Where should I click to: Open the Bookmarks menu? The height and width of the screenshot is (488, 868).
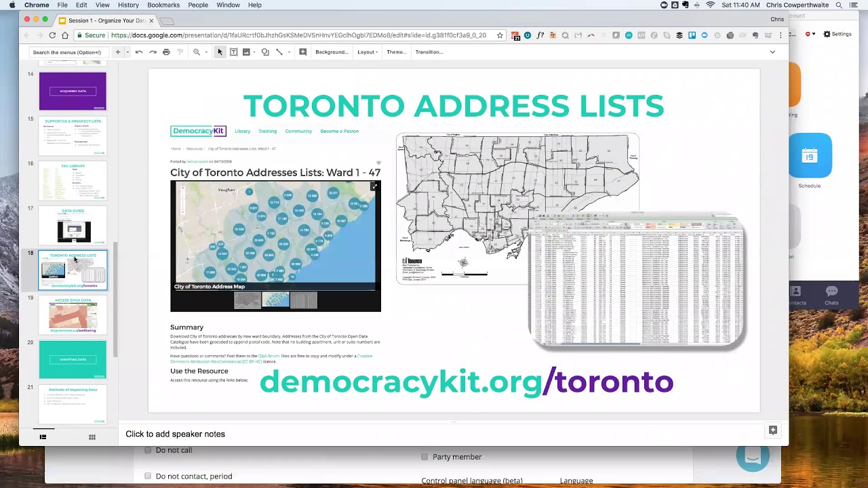coord(163,5)
